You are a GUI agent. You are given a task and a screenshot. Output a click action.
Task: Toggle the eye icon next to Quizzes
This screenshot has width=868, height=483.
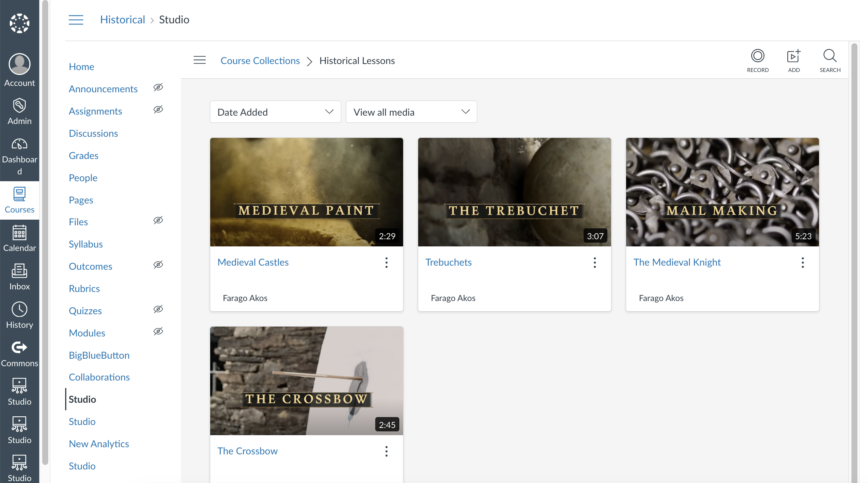pyautogui.click(x=158, y=309)
